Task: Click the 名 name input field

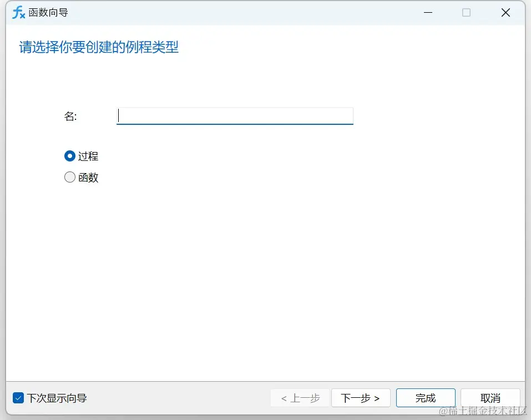Action: pos(235,116)
